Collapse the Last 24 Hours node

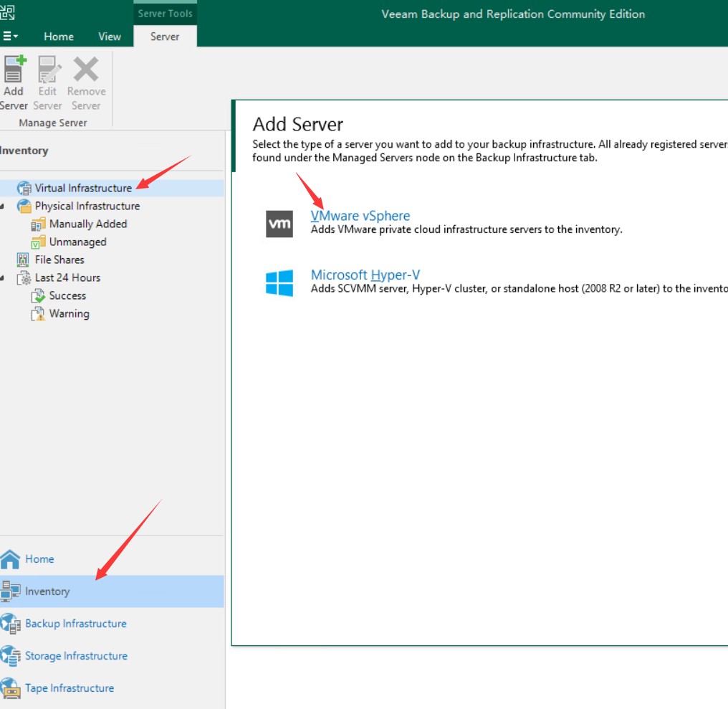2,278
